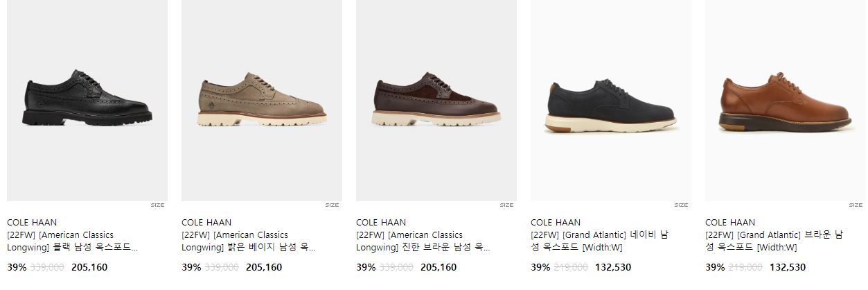Open COLE HAAN brand link of last product
Image resolution: width=868 pixels, height=290 pixels.
click(x=730, y=223)
